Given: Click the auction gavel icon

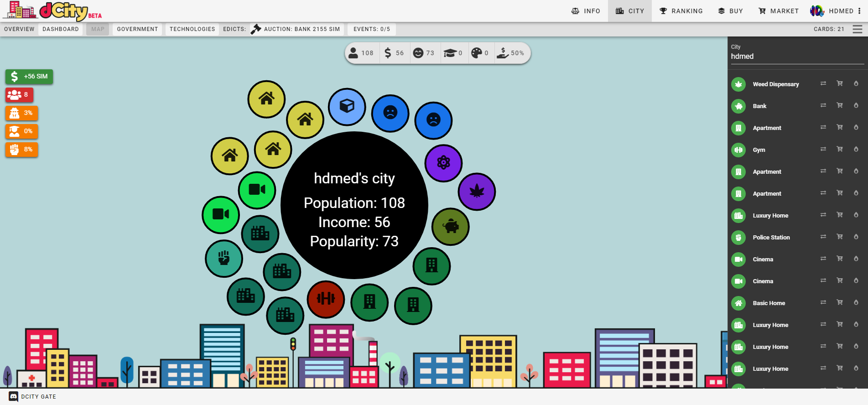Looking at the screenshot, I should point(256,29).
